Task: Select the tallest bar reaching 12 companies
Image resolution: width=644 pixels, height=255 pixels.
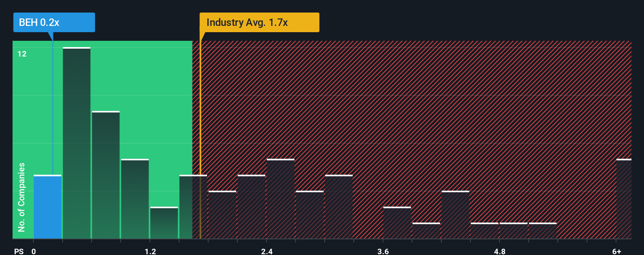Action: (77, 143)
